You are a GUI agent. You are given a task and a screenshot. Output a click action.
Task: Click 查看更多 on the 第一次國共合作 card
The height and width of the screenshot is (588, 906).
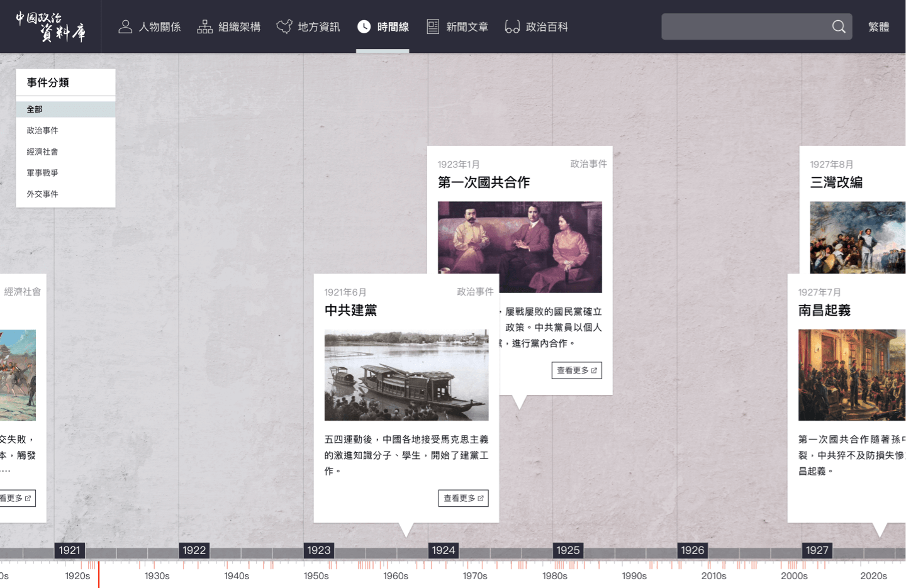576,370
